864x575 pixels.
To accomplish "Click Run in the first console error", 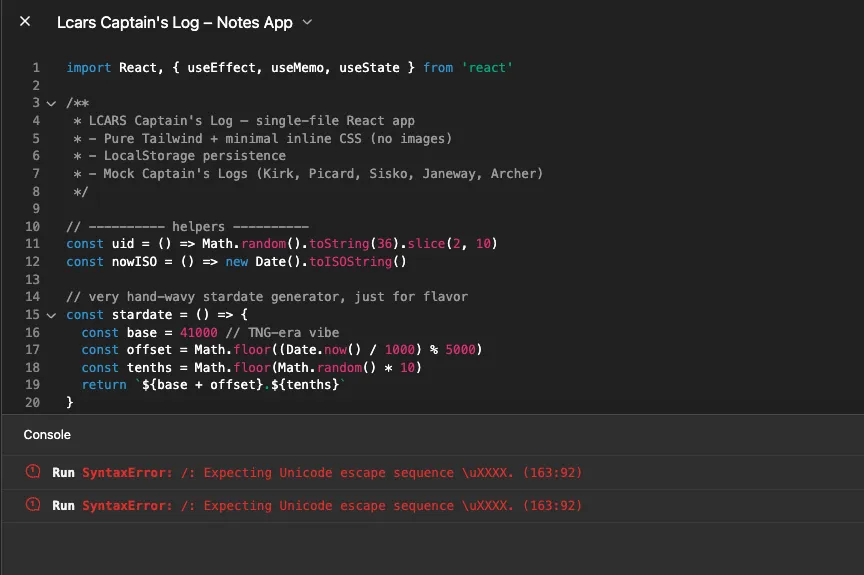I will click(x=63, y=472).
